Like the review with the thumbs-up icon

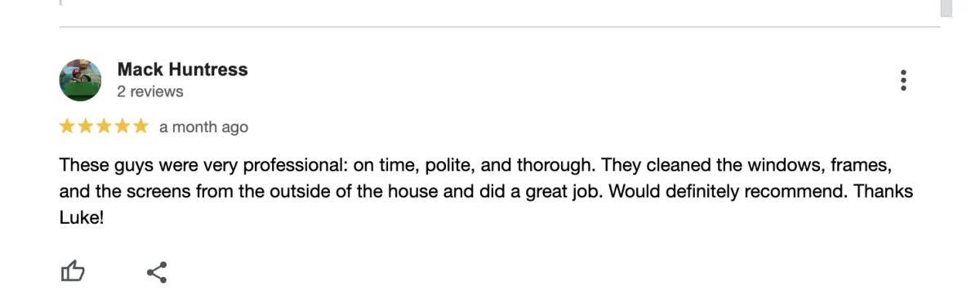(73, 271)
